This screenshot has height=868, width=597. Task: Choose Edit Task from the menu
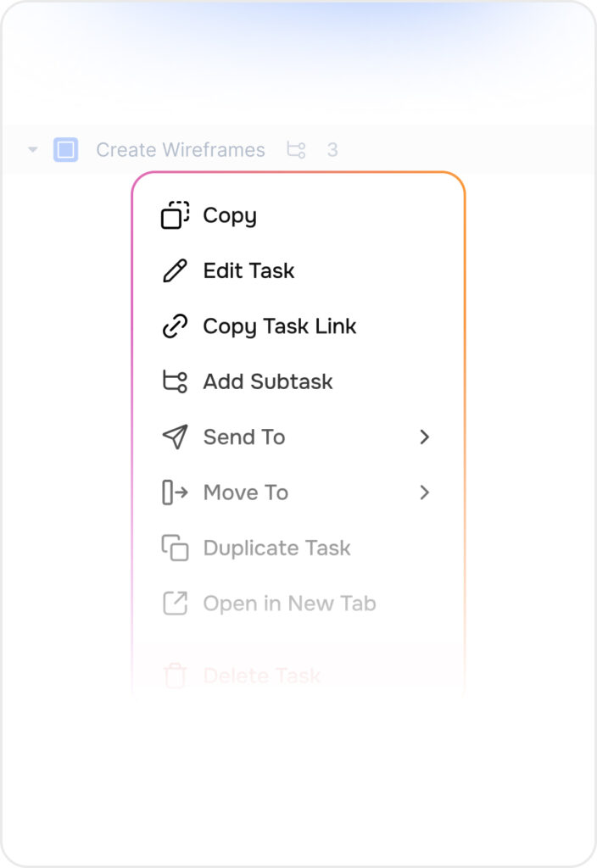pos(248,271)
